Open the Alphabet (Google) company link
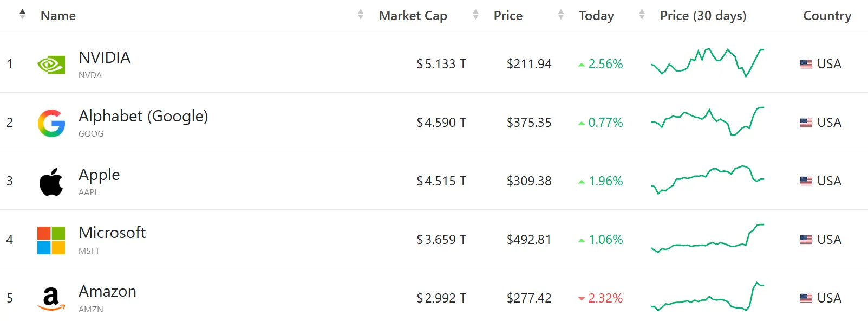This screenshot has height=321, width=868. [143, 116]
